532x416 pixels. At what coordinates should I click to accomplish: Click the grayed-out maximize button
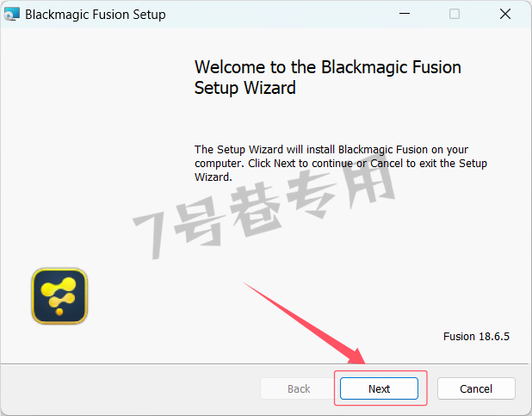(x=455, y=14)
